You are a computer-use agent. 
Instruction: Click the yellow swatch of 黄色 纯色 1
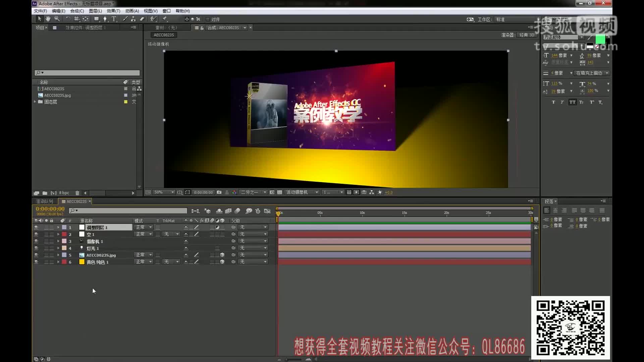point(82,262)
